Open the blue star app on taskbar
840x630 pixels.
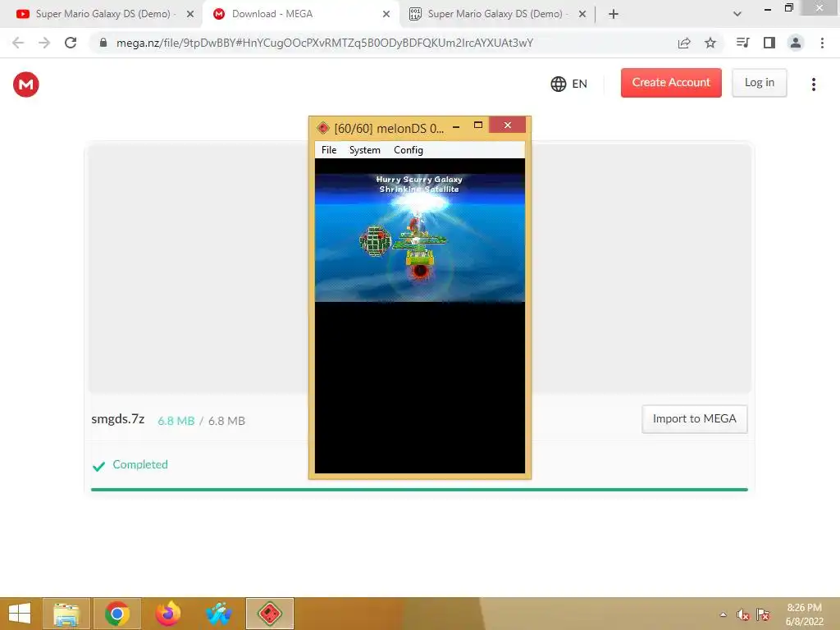pos(218,614)
